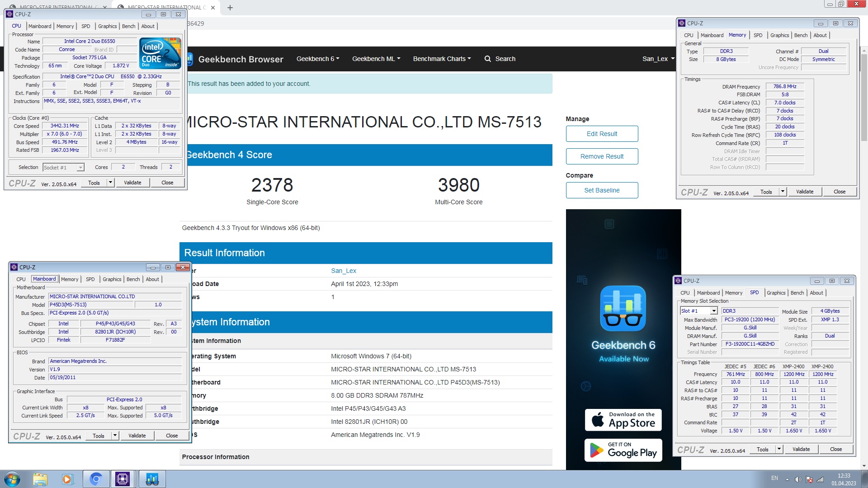Click the Max Bandwidth PC3-19200 (1200 MHz) value
Image resolution: width=868 pixels, height=488 pixels.
point(750,319)
